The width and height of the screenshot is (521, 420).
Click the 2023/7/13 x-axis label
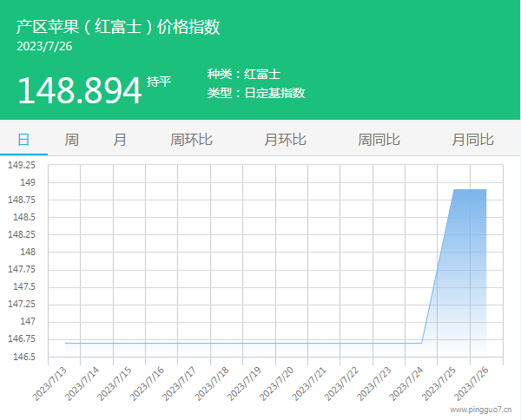(52, 382)
